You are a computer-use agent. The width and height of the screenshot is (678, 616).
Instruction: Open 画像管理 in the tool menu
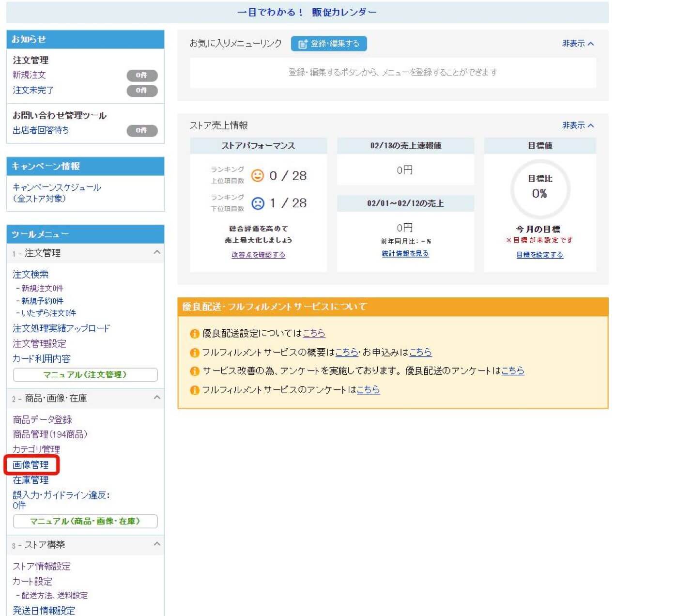[31, 464]
